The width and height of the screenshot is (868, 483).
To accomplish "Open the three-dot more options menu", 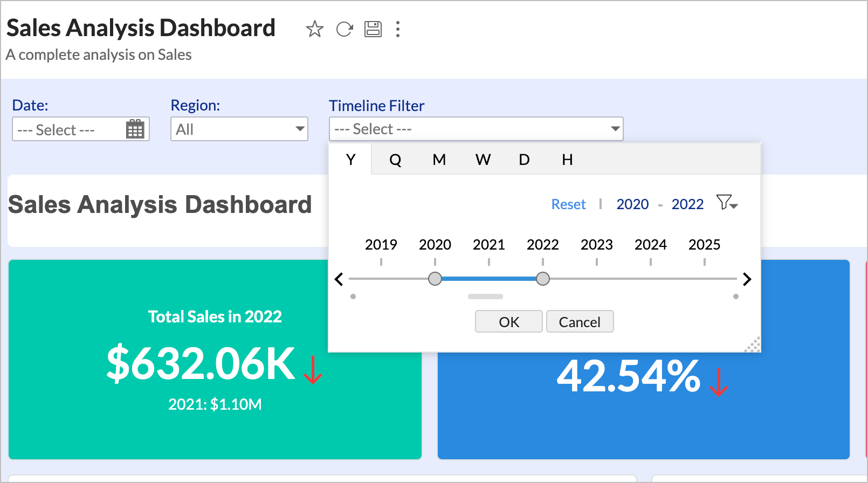I will tap(398, 29).
